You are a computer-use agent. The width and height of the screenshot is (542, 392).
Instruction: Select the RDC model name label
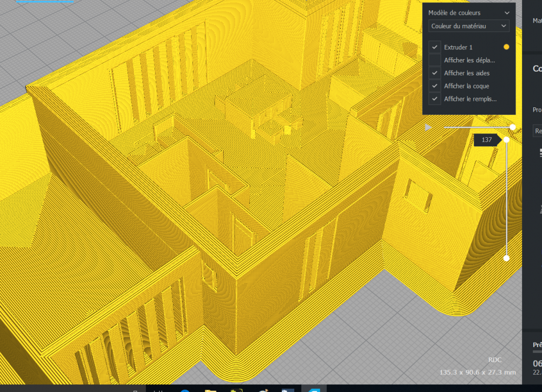click(x=495, y=360)
